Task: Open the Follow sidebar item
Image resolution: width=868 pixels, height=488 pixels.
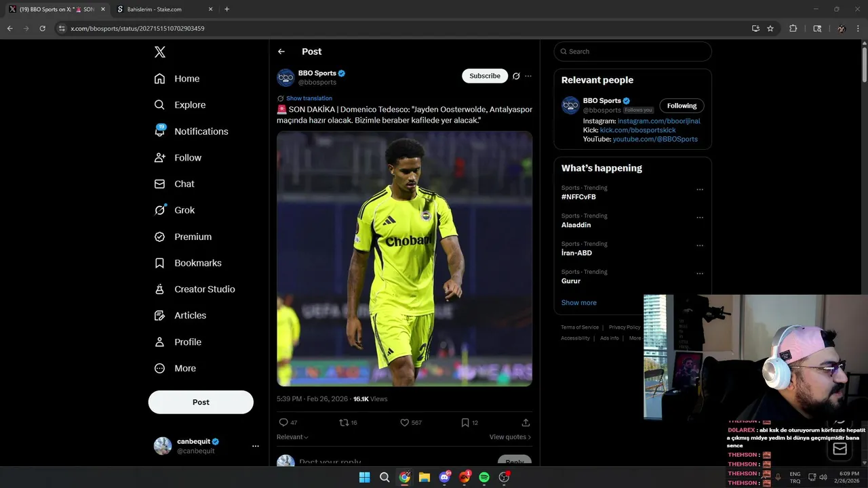Action: coord(178,157)
